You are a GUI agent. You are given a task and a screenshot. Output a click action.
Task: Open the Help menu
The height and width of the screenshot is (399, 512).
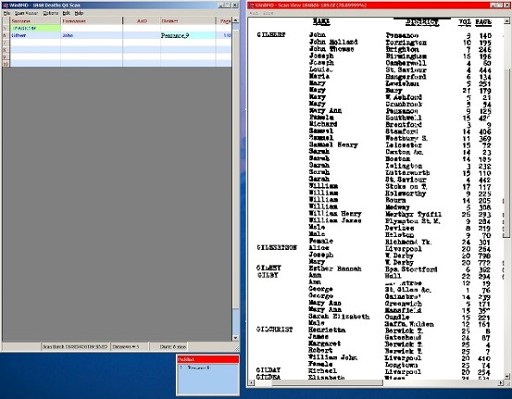79,13
